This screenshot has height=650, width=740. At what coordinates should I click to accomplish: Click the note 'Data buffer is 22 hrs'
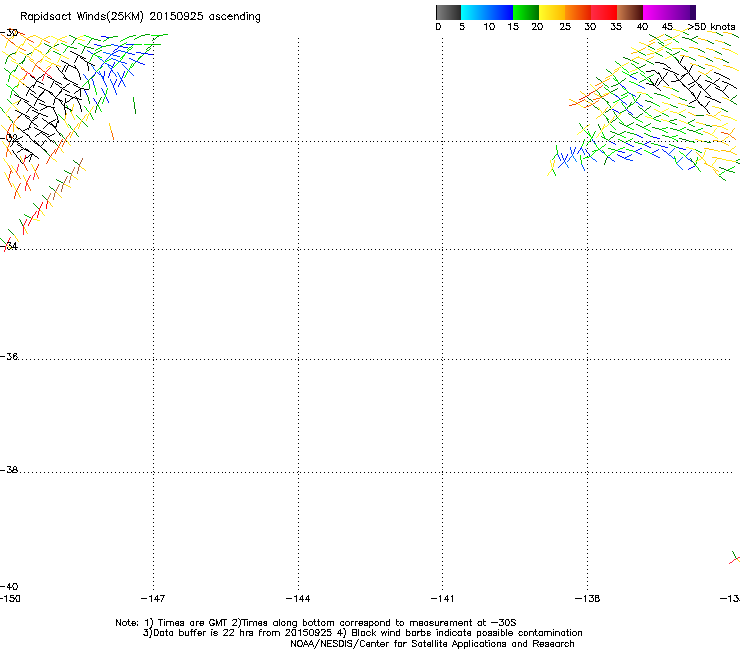coord(204,633)
